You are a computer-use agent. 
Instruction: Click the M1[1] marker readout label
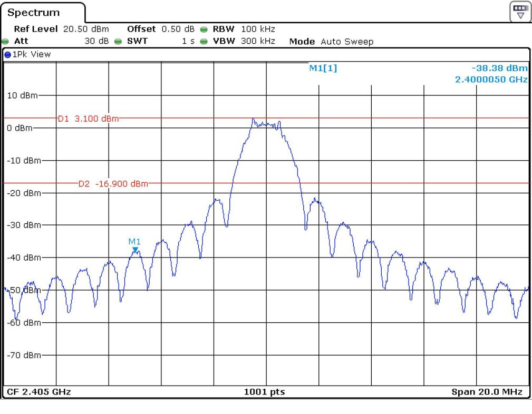pos(323,68)
